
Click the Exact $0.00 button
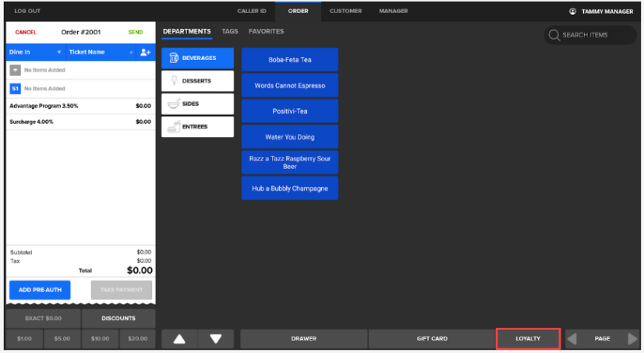43,319
